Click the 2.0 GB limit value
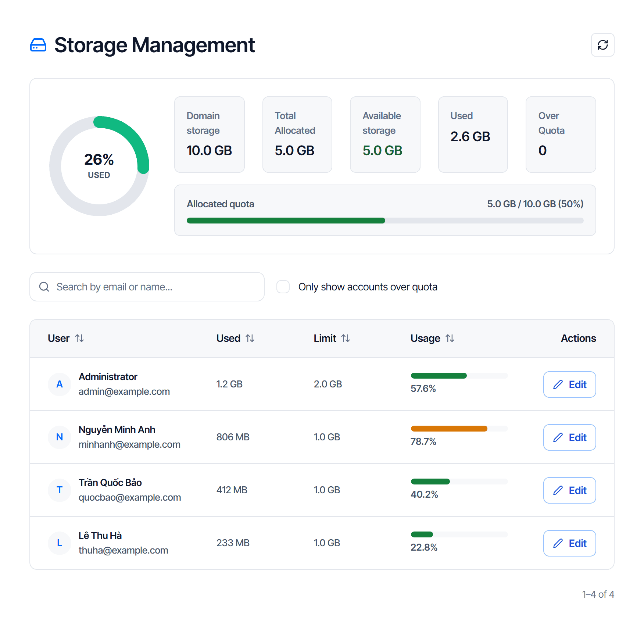 (x=328, y=384)
